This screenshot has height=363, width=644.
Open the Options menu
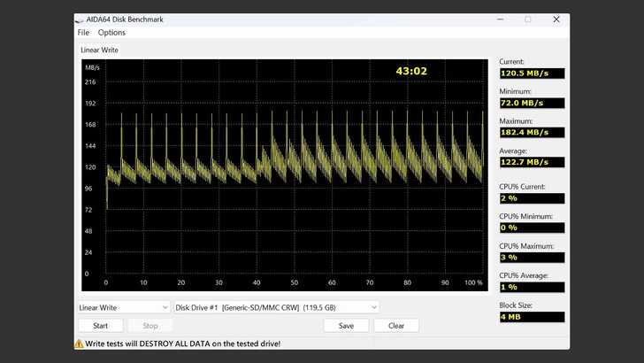pyautogui.click(x=111, y=33)
